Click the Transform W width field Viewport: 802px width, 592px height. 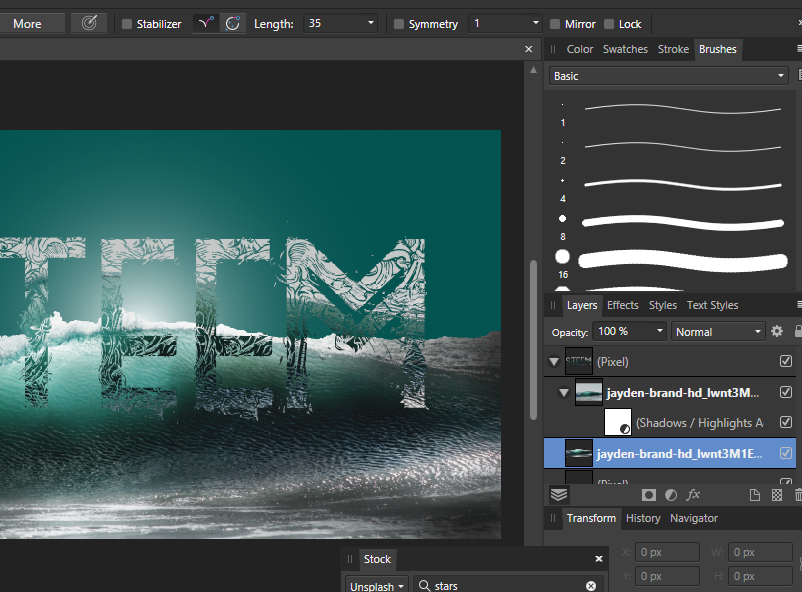click(761, 552)
